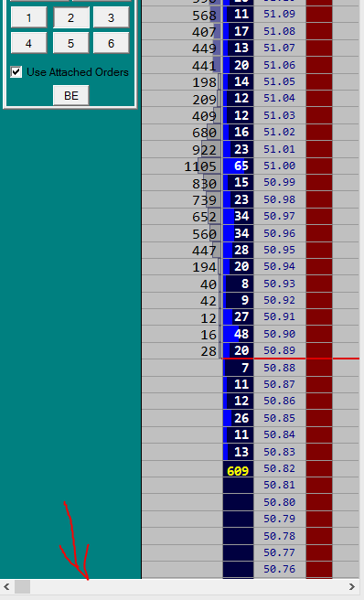Select price level 50.95

tap(280, 250)
